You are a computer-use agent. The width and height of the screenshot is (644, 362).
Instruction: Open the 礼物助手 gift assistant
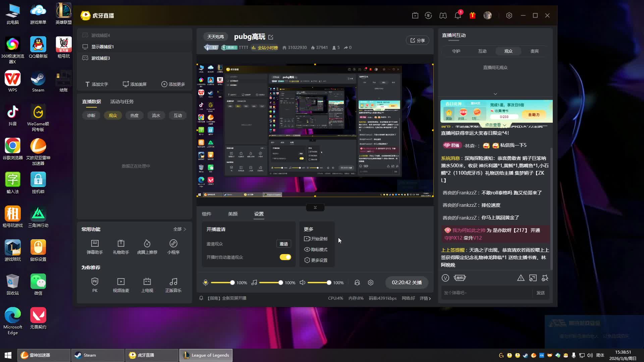121,244
